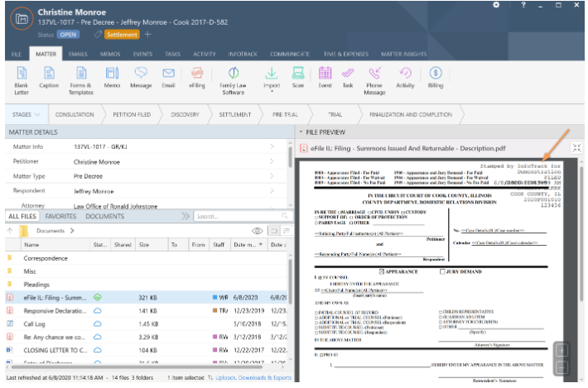Sort files by Date modified column
The width and height of the screenshot is (588, 388).
pos(248,245)
